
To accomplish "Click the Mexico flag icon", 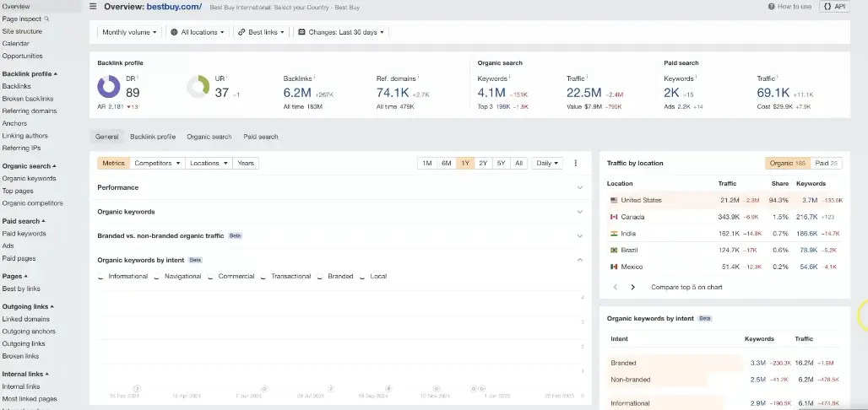I will pos(613,267).
